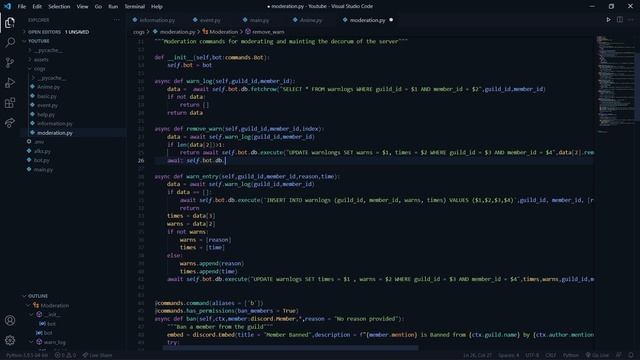
Task: Click cogs in the breadcrumb
Action: [139, 32]
